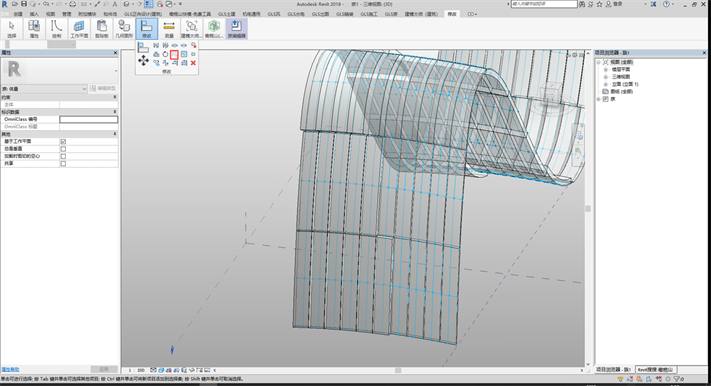Viewport: 711px width, 386px height.
Task: Open the 属性 (Properties) ribbon panel button
Action: 34,29
